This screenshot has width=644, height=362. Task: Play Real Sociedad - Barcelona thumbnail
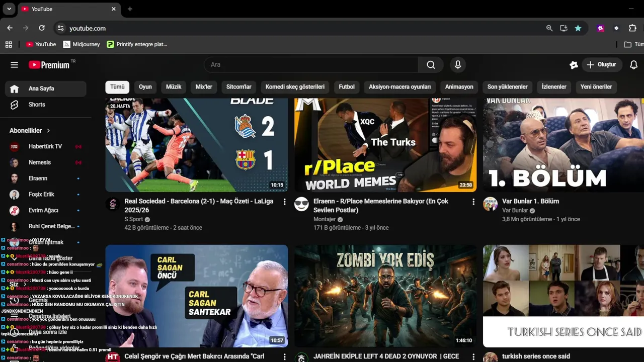(x=197, y=145)
